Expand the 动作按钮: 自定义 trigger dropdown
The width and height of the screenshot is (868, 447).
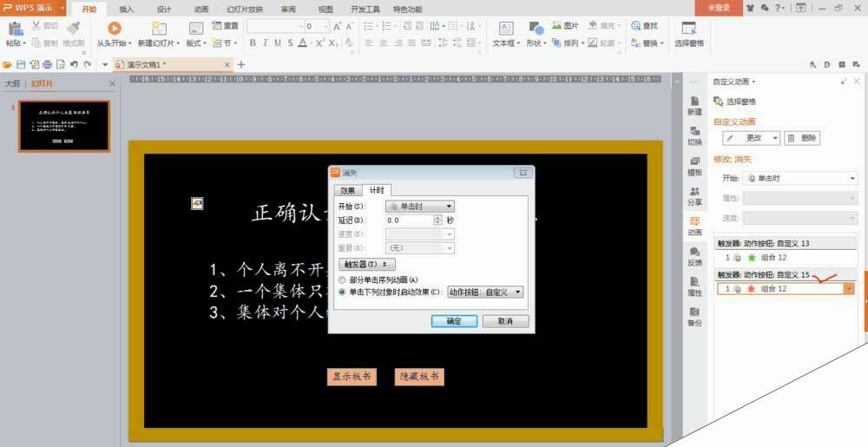pyautogui.click(x=485, y=293)
